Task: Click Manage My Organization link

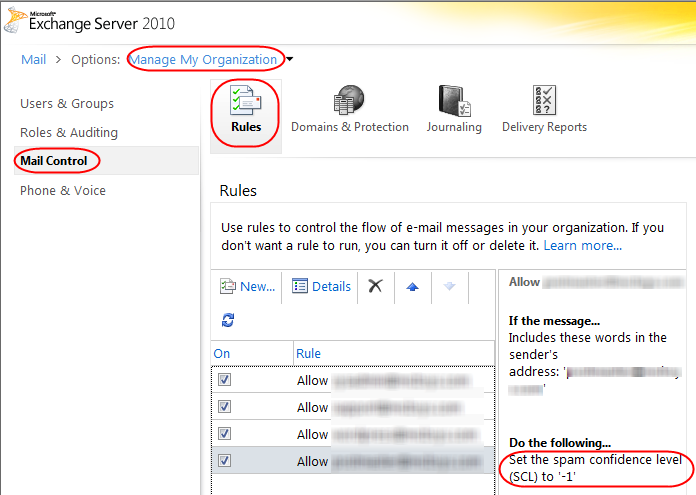Action: coord(203,59)
